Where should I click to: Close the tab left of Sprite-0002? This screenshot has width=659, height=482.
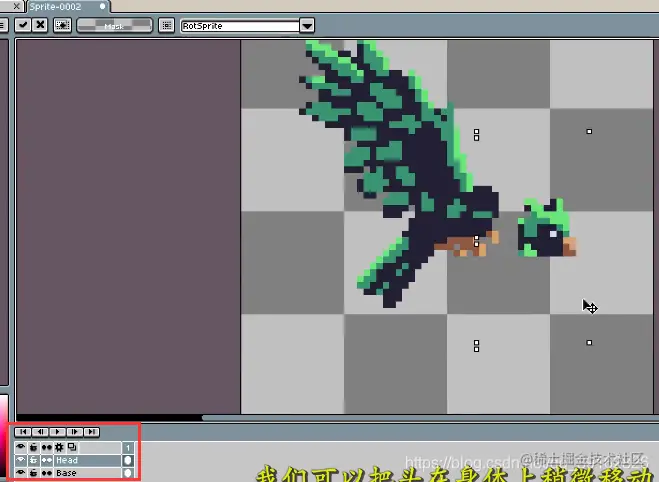point(16,6)
